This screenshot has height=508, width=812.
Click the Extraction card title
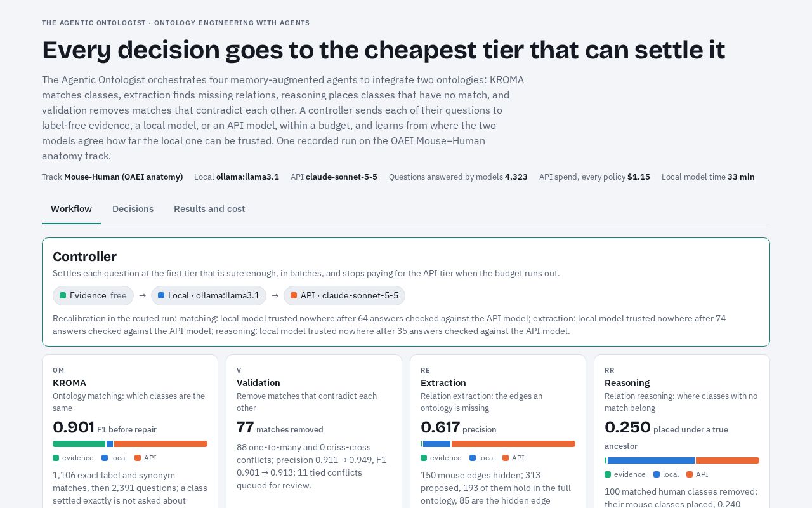tap(443, 383)
